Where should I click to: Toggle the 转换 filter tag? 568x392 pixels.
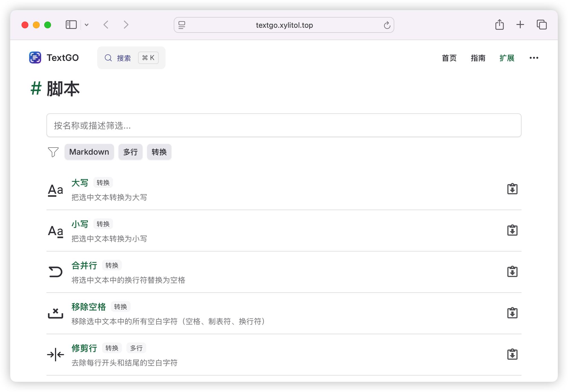pyautogui.click(x=159, y=152)
